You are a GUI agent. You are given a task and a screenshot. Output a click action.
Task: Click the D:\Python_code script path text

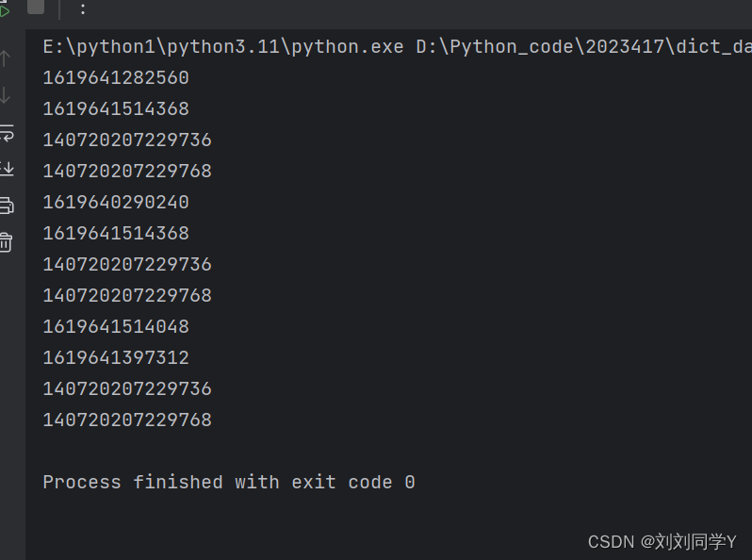click(583, 46)
